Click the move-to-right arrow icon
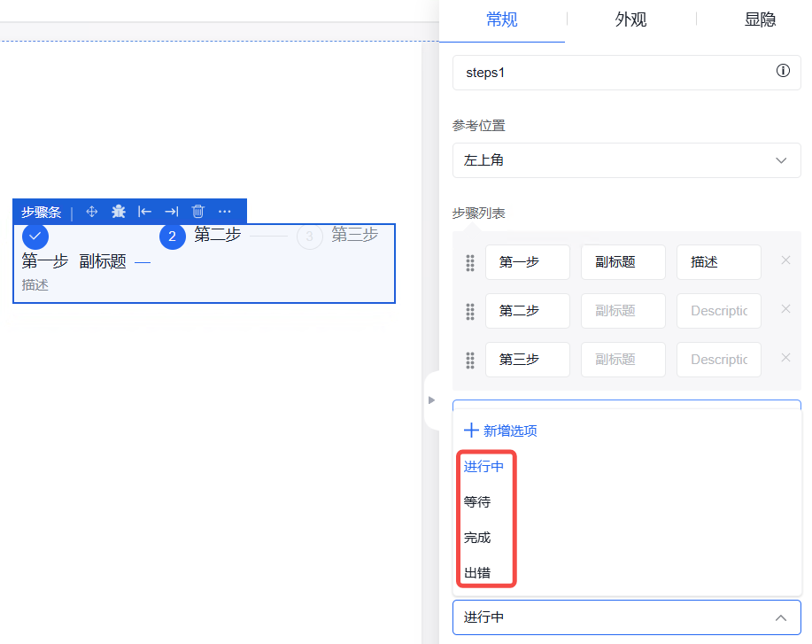The height and width of the screenshot is (644, 812). coord(172,212)
